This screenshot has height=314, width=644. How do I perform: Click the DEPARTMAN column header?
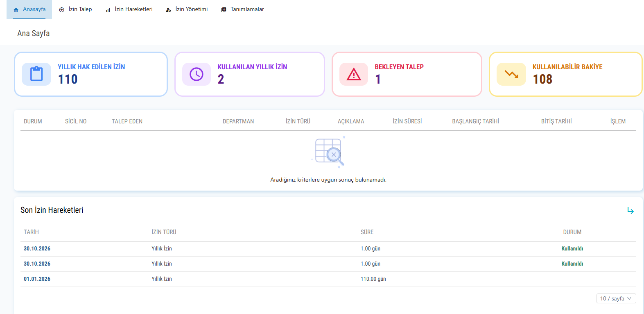pyautogui.click(x=238, y=121)
